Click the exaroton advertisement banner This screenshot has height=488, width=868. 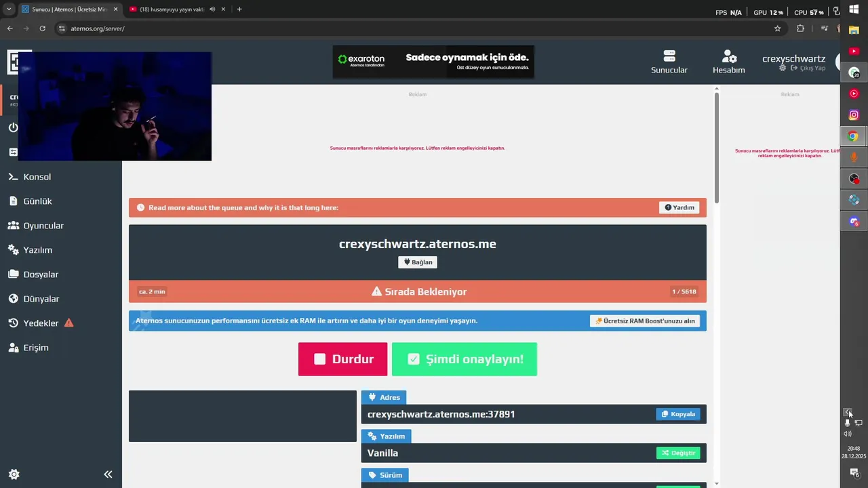pyautogui.click(x=433, y=62)
